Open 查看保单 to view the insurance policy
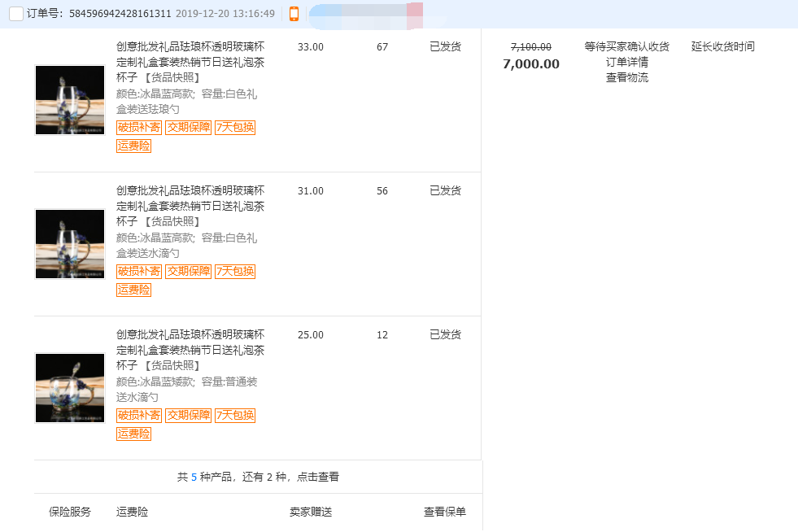This screenshot has height=532, width=798. click(444, 512)
